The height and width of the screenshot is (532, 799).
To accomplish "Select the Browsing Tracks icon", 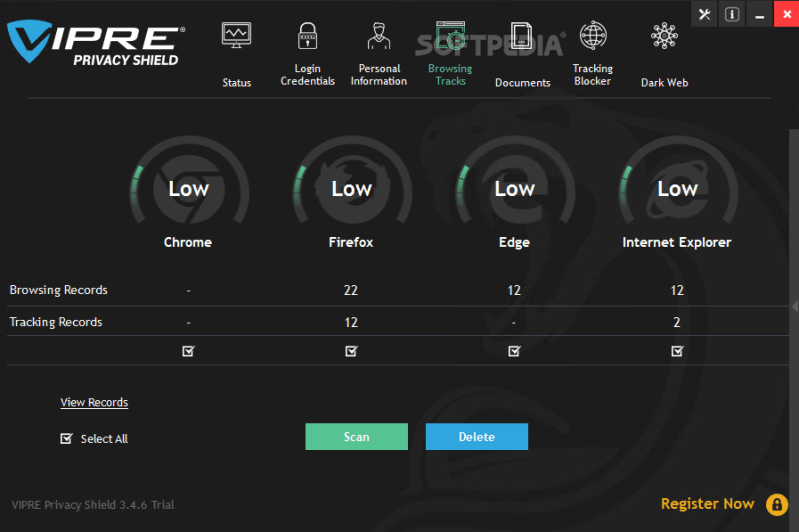I will [x=450, y=36].
